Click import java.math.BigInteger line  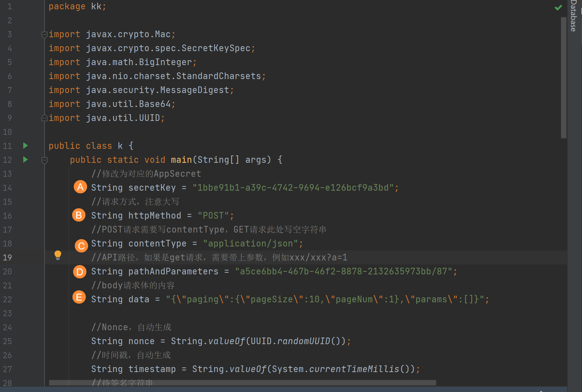[x=123, y=62]
